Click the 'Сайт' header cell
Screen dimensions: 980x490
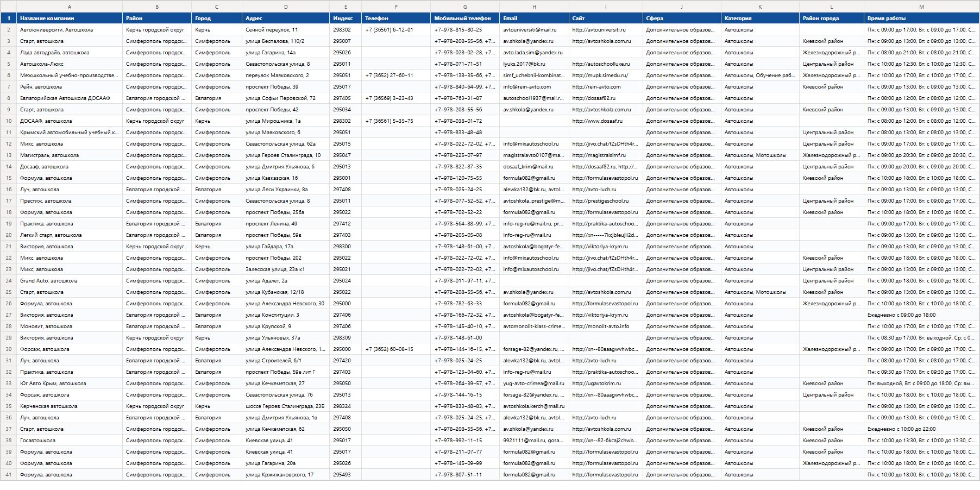click(606, 18)
